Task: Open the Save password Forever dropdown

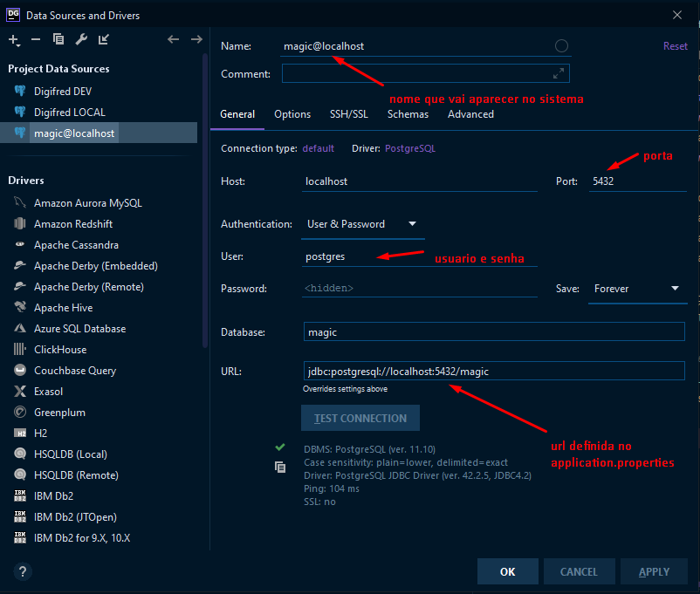Action: tap(637, 290)
